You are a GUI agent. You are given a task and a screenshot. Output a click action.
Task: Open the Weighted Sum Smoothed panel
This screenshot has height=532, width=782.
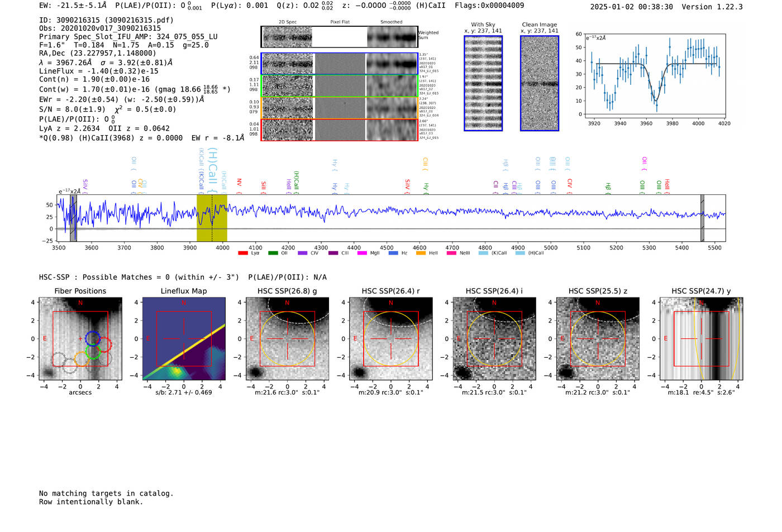[x=392, y=37]
